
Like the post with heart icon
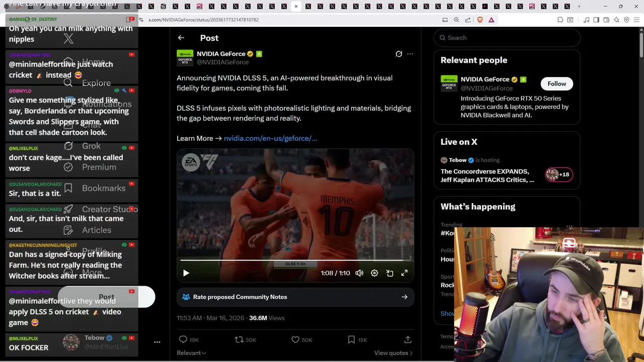[x=295, y=340]
